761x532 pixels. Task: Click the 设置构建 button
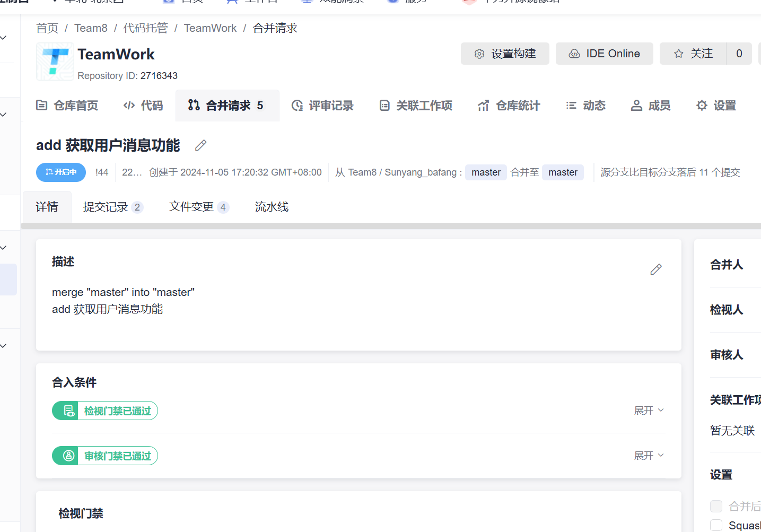505,54
